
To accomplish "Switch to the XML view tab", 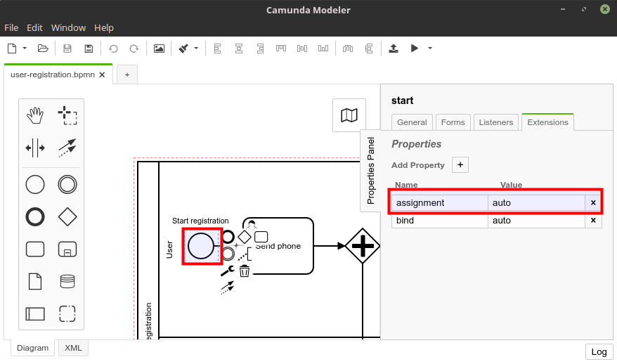I will 73,348.
